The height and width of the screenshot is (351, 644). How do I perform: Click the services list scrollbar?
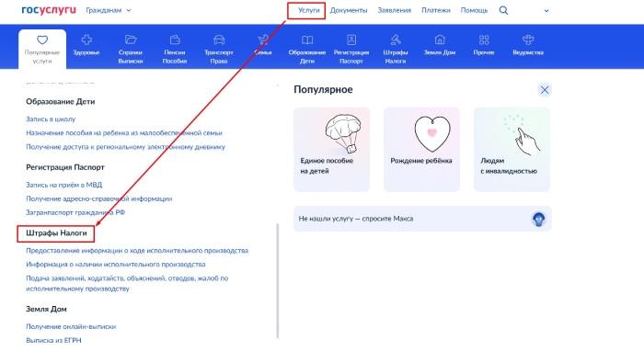(278, 281)
